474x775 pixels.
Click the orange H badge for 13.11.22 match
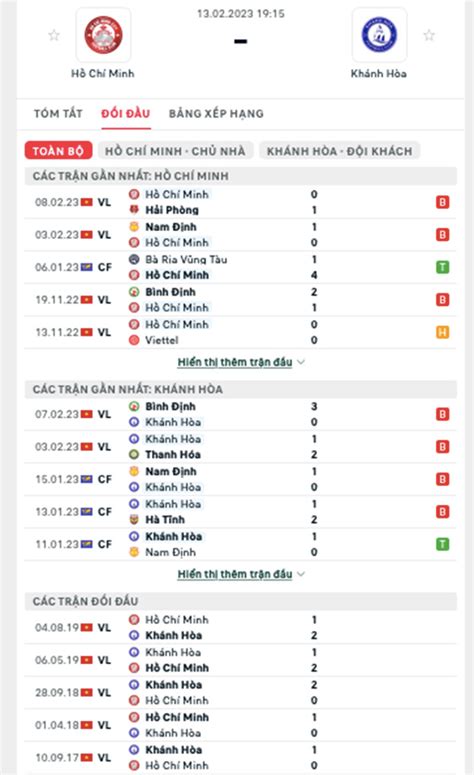[x=442, y=332]
